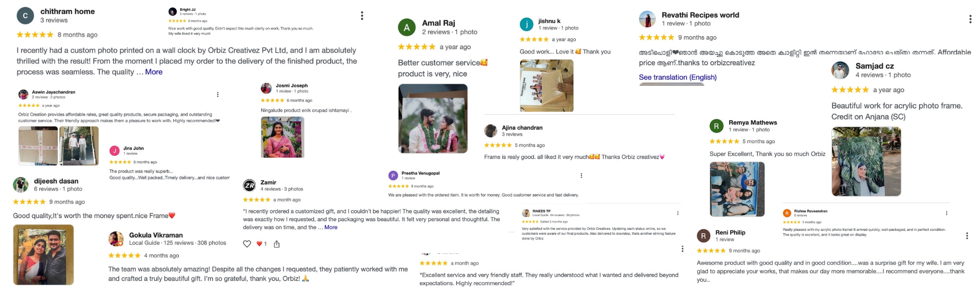980x294 pixels.
Task: Open Amal Raj's wedding couple photo
Action: coord(433,119)
